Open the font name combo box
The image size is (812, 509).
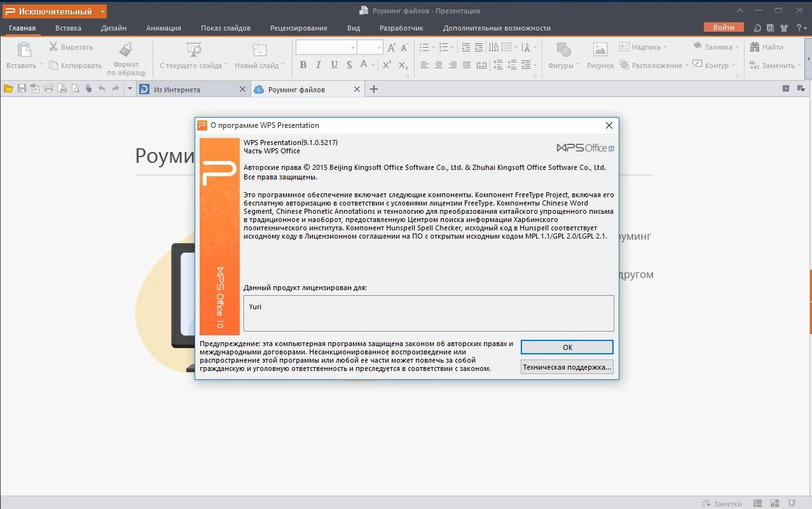click(326, 47)
